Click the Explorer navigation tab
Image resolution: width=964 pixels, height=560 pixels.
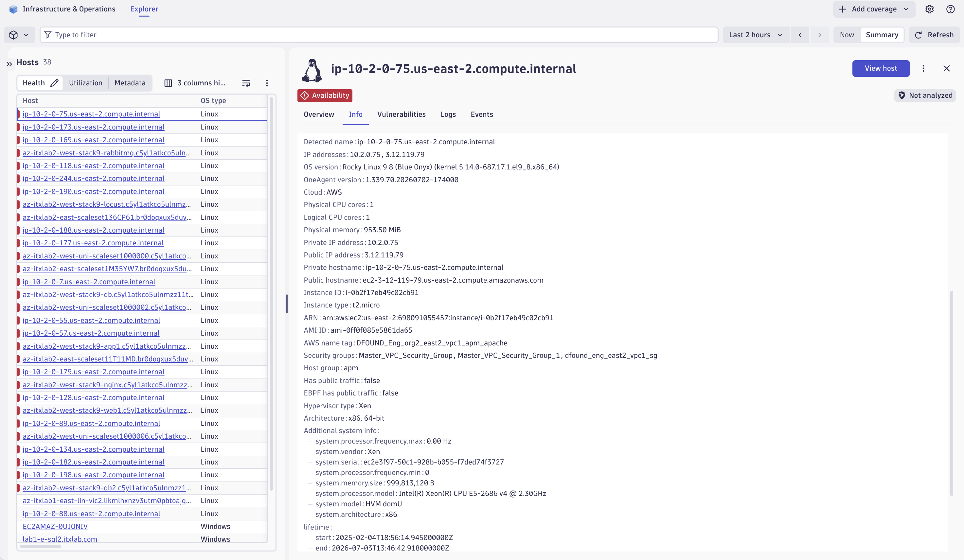tap(144, 9)
